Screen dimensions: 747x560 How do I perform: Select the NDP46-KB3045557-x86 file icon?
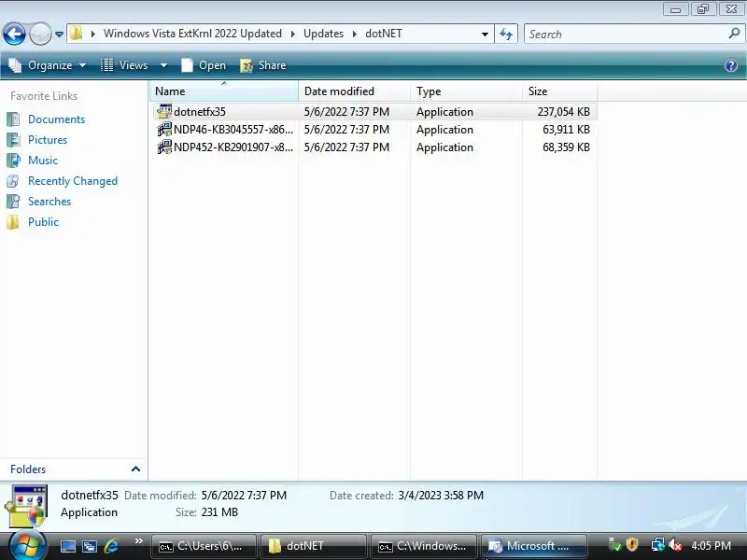[164, 129]
